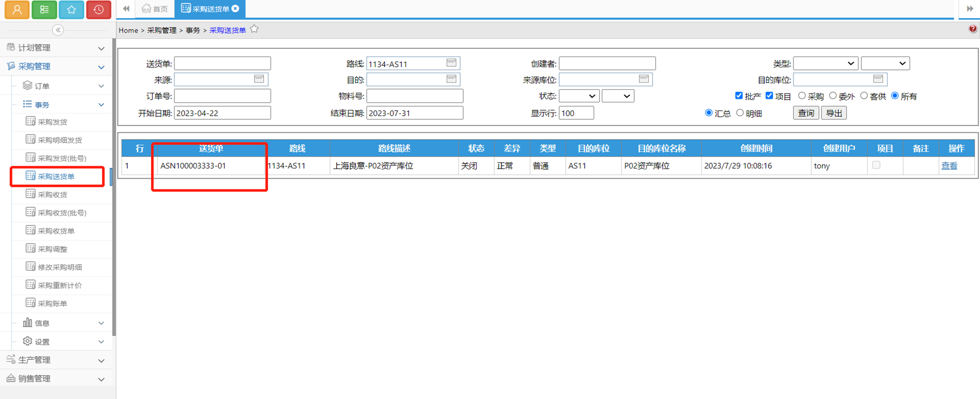Click the 设置 gear icon
This screenshot has width=980, height=399.
(27, 341)
